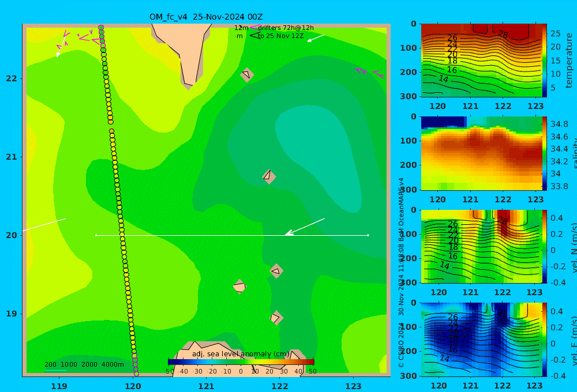The height and width of the screenshot is (392, 577).
Task: Select the magenta arrow legend marker beside 12m
Action: coord(254,28)
